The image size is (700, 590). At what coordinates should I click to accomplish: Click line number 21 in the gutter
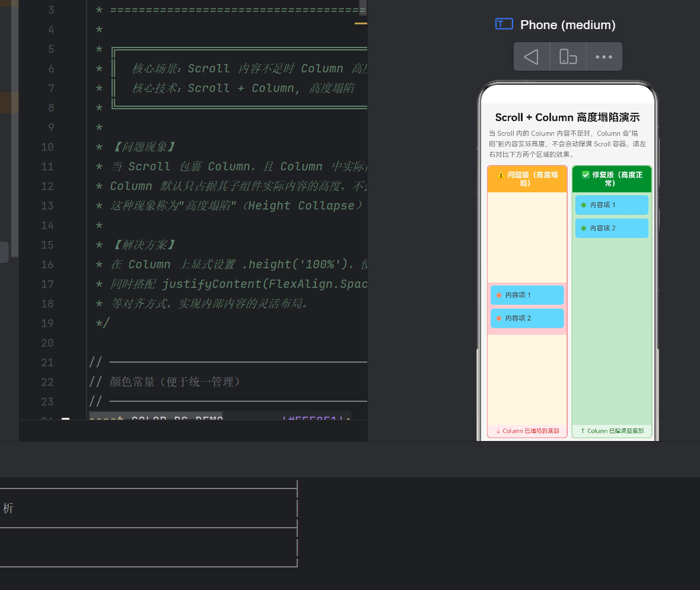pos(47,363)
